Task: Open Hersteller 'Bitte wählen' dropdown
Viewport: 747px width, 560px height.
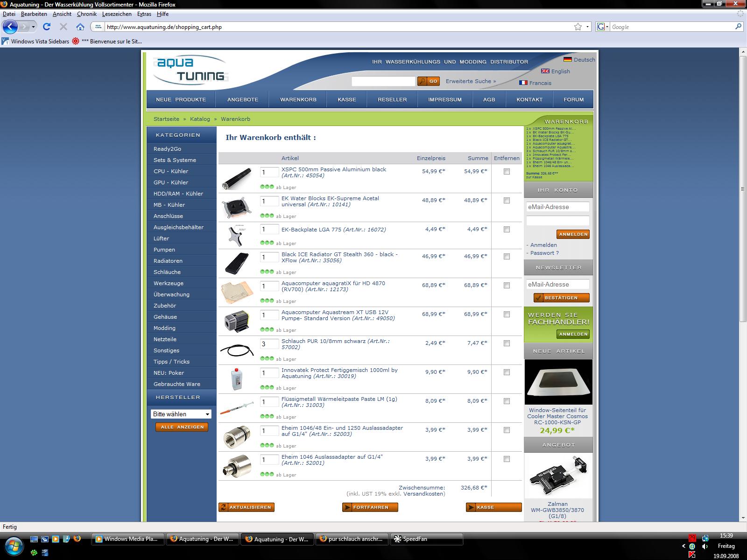Action: pyautogui.click(x=181, y=414)
